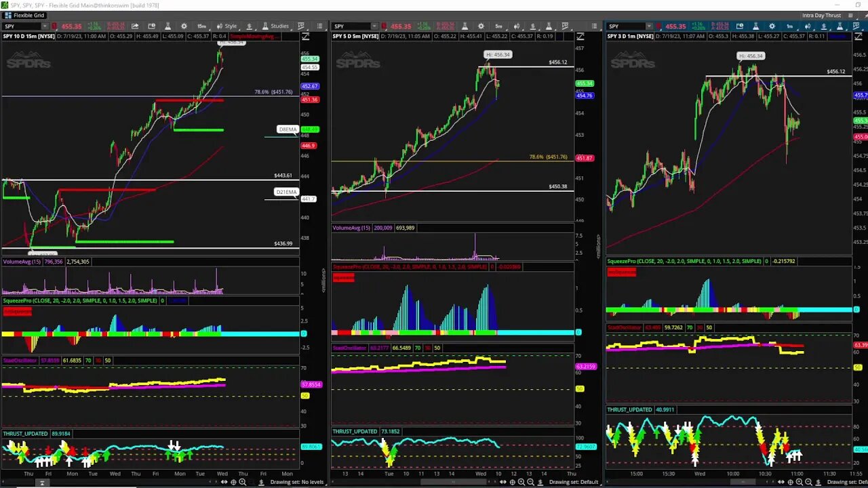Open Drawings tool menu in the 15m chart
This screenshot has width=868, height=488.
pyautogui.click(x=302, y=26)
